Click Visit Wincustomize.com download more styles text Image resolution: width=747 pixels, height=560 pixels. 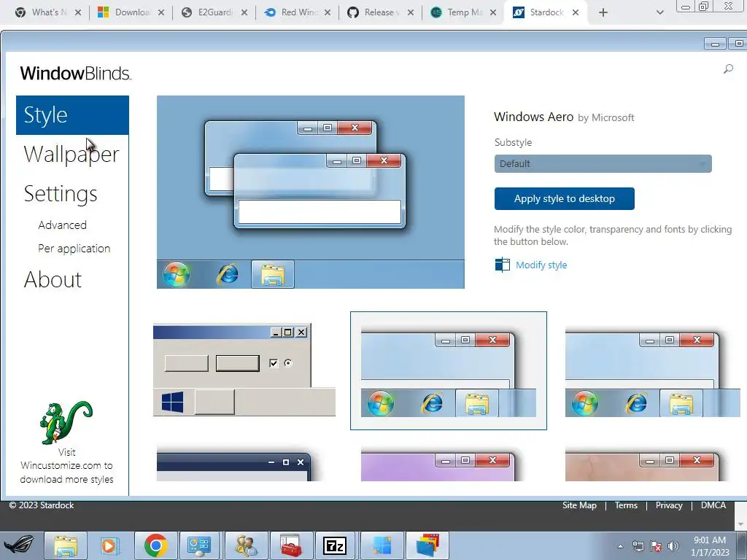coord(66,466)
